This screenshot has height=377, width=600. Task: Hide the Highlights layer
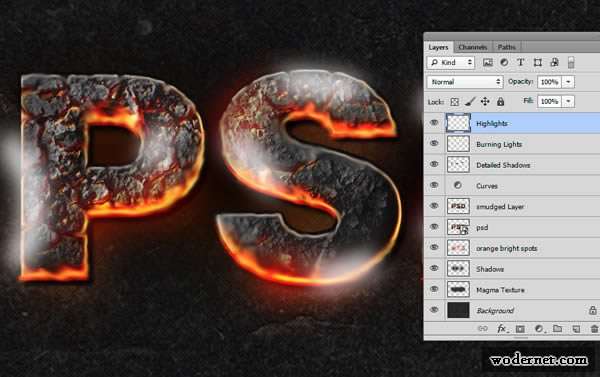(x=434, y=123)
